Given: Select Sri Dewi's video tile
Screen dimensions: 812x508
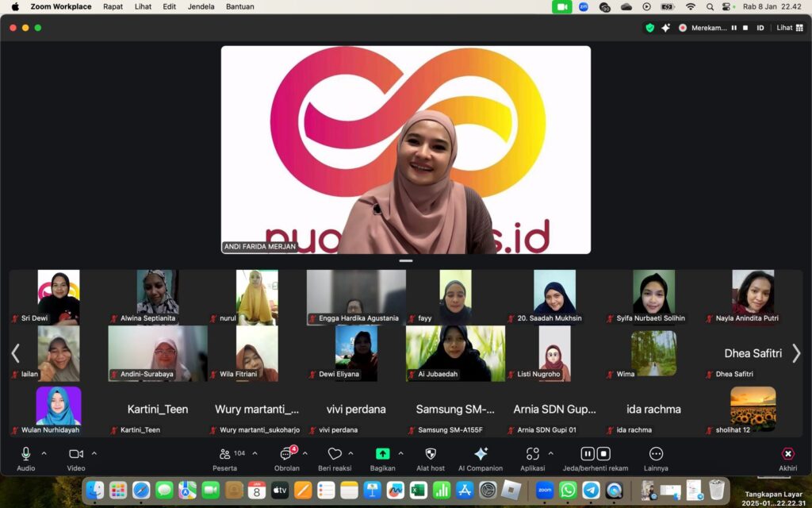Looking at the screenshot, I should 59,297.
